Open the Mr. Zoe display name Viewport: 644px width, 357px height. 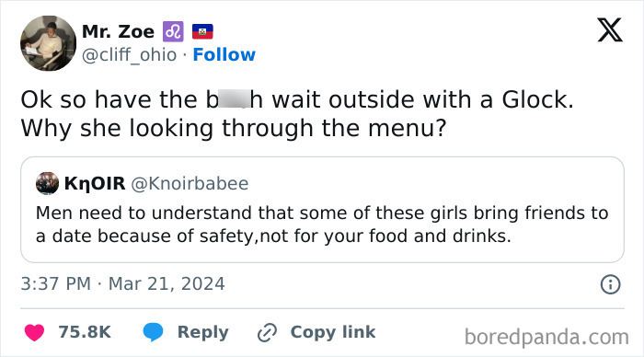(x=119, y=31)
